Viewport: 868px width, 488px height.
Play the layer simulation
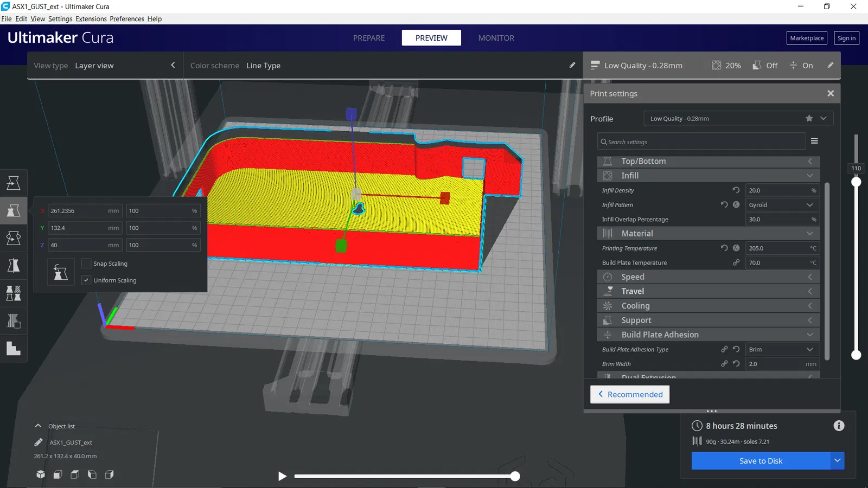282,476
